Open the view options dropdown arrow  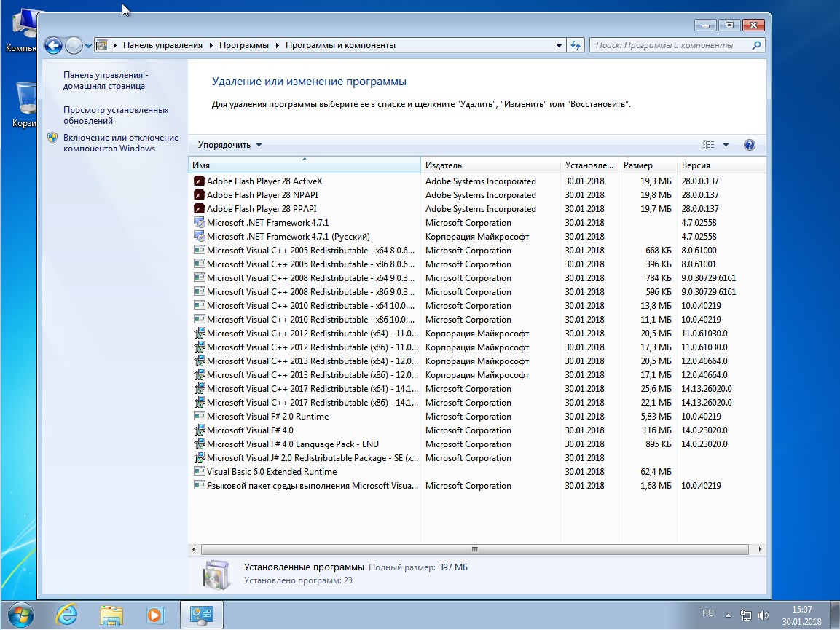[x=726, y=145]
